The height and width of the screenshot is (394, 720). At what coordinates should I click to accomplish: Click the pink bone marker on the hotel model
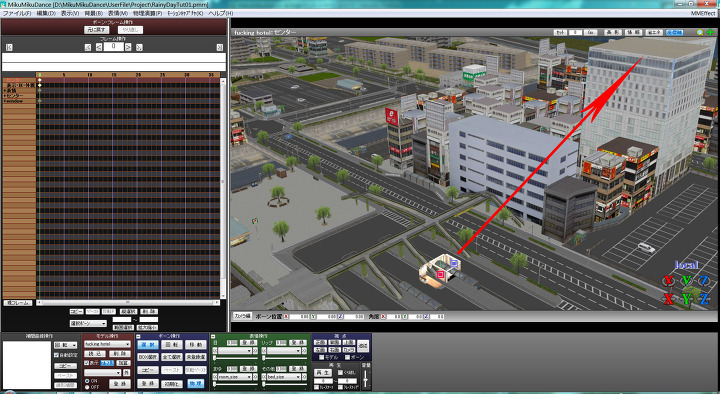tap(440, 274)
